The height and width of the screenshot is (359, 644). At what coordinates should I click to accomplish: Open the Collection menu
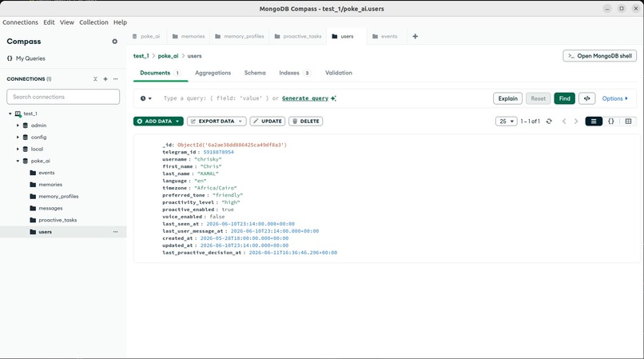(93, 22)
